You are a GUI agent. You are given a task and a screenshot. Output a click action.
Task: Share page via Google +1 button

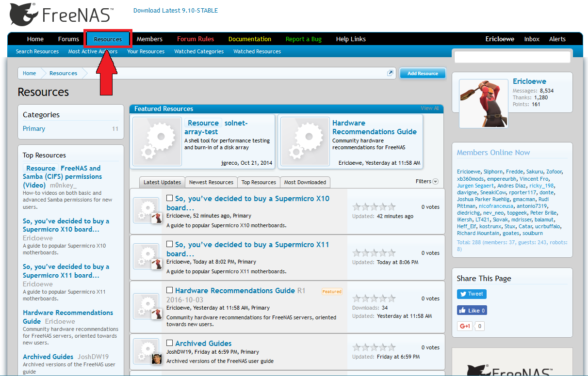pos(465,326)
